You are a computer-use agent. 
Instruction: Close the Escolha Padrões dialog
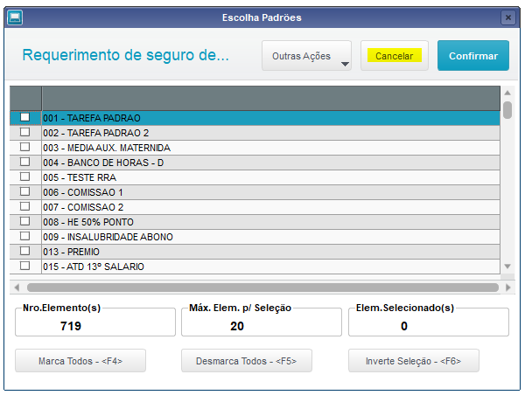tap(507, 17)
